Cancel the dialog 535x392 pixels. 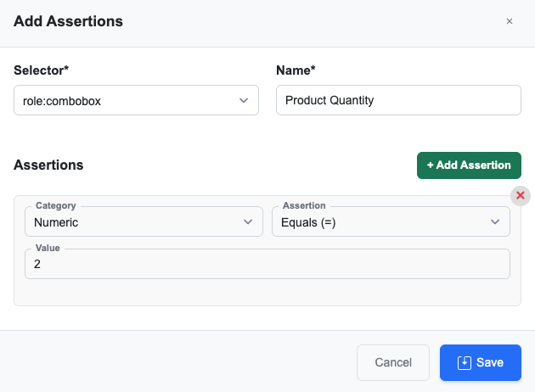pyautogui.click(x=393, y=362)
